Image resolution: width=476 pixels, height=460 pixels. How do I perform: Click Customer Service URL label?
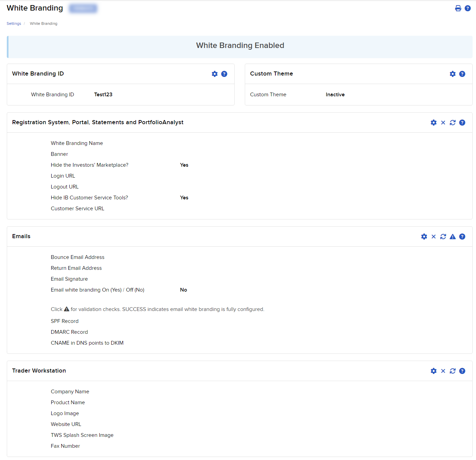click(x=78, y=209)
